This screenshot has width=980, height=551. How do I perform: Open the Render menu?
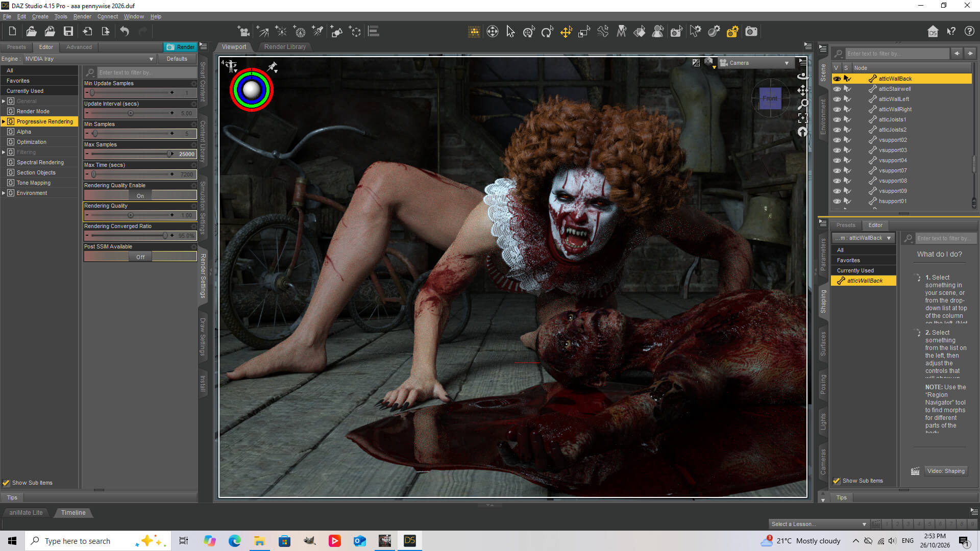[82, 16]
